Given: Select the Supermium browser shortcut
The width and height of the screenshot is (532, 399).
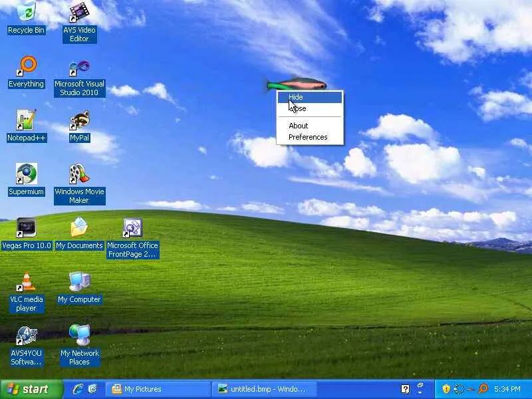Looking at the screenshot, I should point(26,180).
